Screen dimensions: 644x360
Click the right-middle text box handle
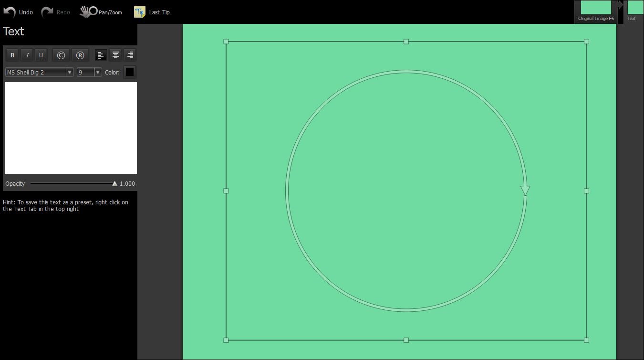pyautogui.click(x=586, y=191)
